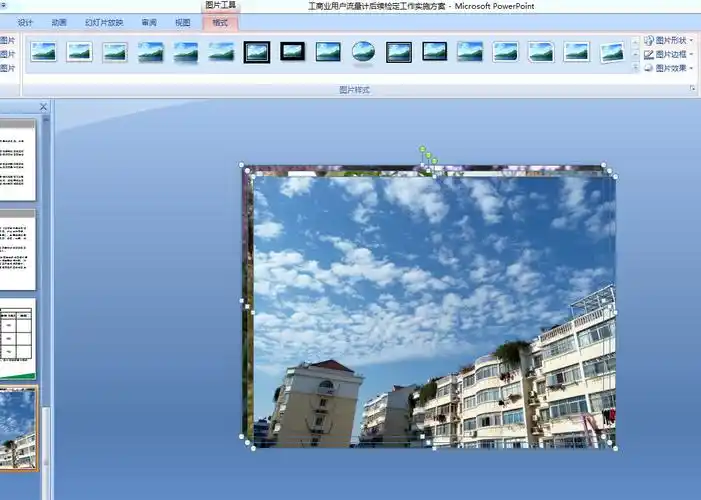Open the 视图 ribbon tab
Screen dimensions: 701x500
tap(182, 22)
